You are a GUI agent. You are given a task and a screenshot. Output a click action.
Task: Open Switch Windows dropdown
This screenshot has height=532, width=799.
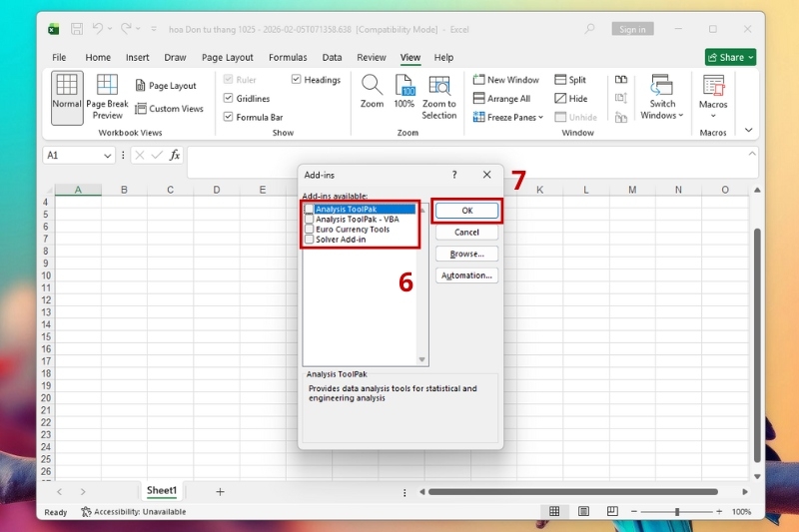click(662, 97)
